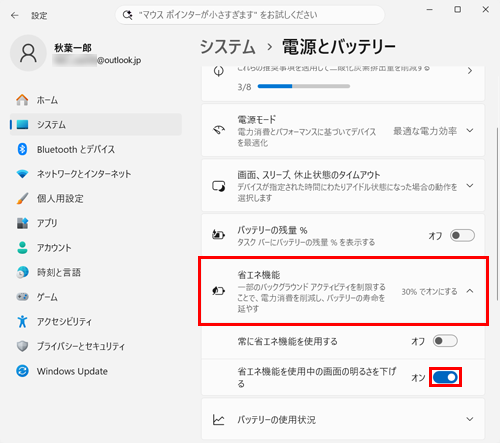Minimize the settings window
Viewport: 500px width, 443px height.
[430, 10]
